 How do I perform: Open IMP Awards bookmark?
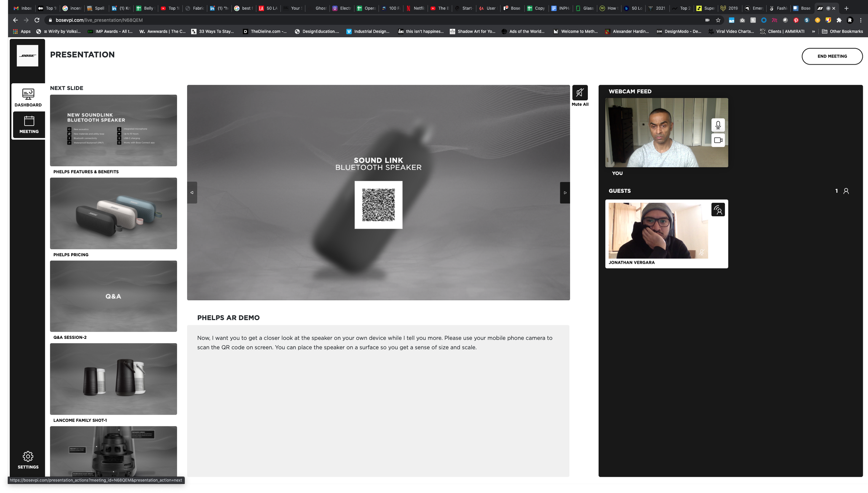(110, 31)
